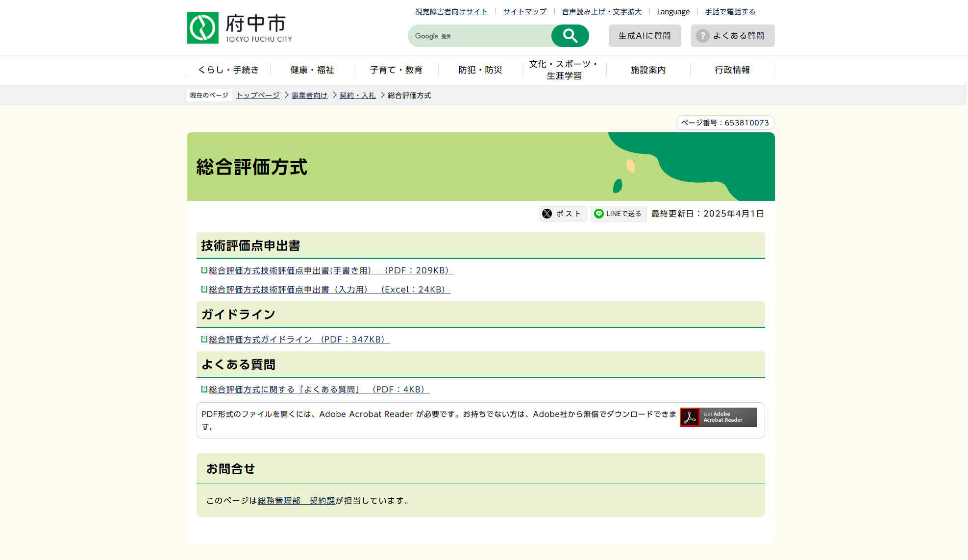Viewport: 968px width, 560px height.
Task: Open the 行政情報 menu
Action: coord(732,70)
